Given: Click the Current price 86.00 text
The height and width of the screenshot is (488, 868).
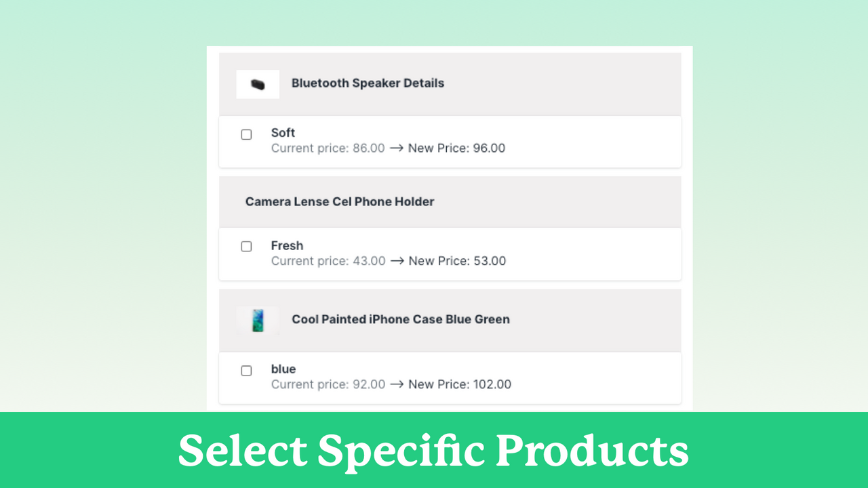Looking at the screenshot, I should (328, 148).
